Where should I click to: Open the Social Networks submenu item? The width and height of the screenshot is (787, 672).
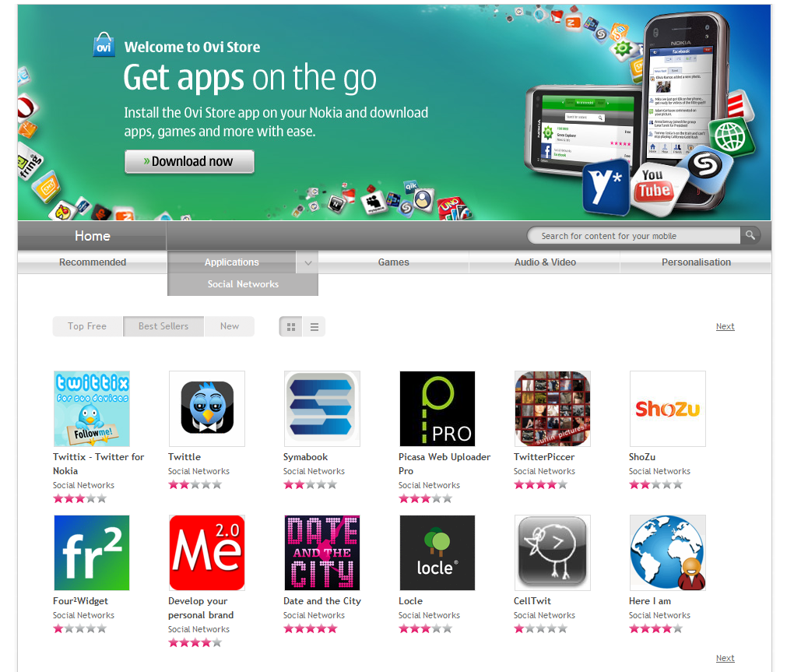pos(243,284)
